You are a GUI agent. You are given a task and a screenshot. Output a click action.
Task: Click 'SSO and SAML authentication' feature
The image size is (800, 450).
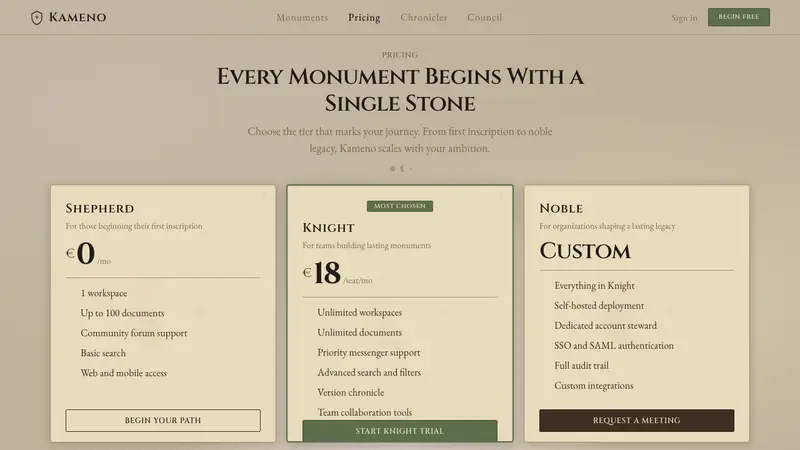point(614,345)
